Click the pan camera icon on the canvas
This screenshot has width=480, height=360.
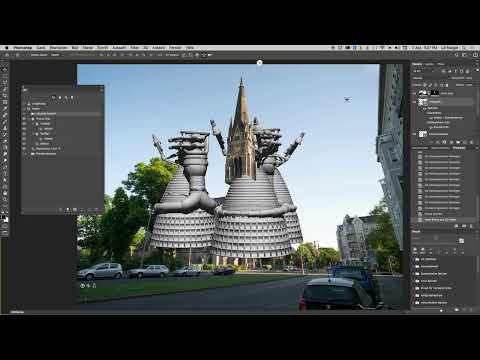click(x=88, y=285)
